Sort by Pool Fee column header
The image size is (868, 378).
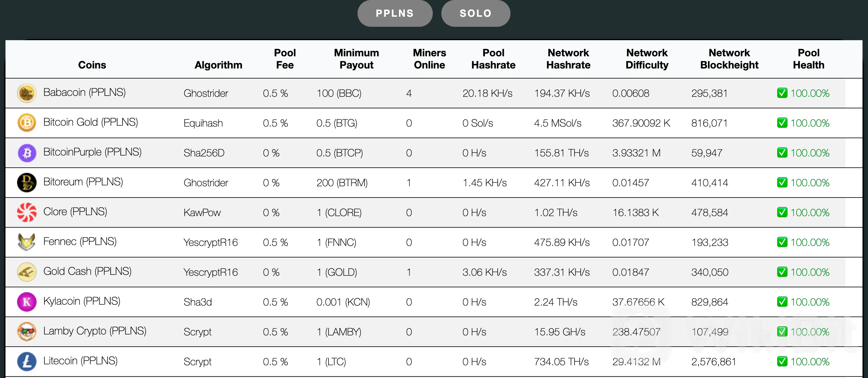click(x=285, y=59)
